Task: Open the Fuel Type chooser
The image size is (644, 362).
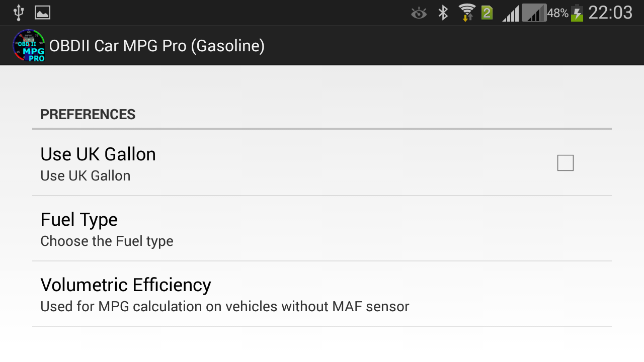Action: (x=322, y=229)
